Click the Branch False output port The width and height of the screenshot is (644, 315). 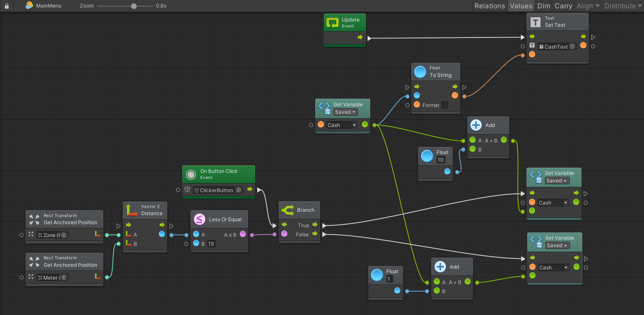(x=315, y=234)
